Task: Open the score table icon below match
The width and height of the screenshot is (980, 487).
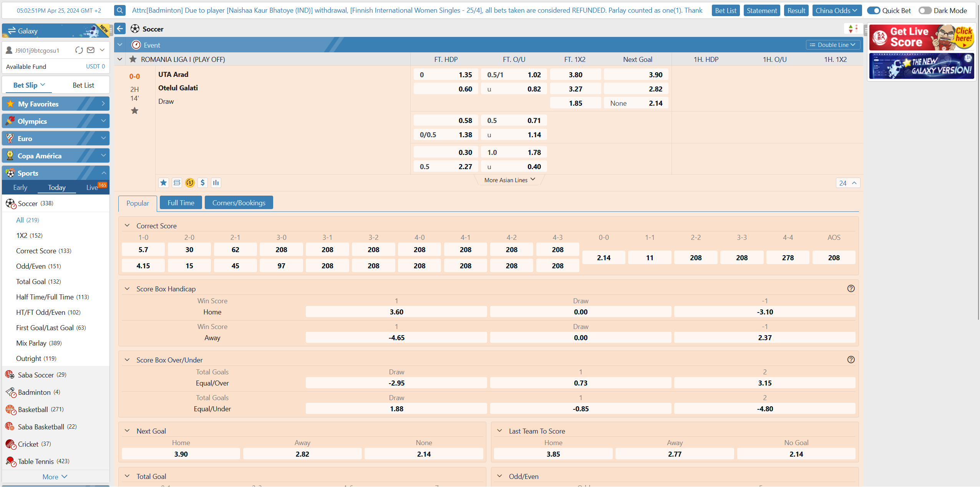Action: (x=177, y=183)
